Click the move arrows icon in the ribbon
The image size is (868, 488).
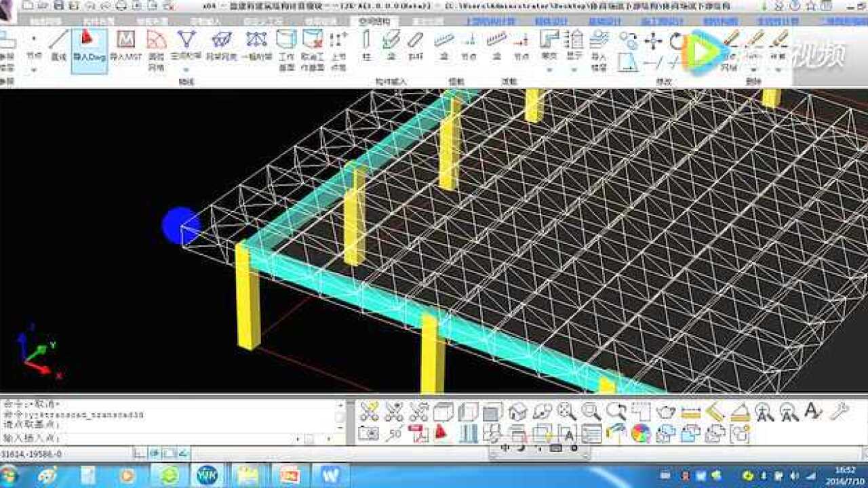point(653,41)
